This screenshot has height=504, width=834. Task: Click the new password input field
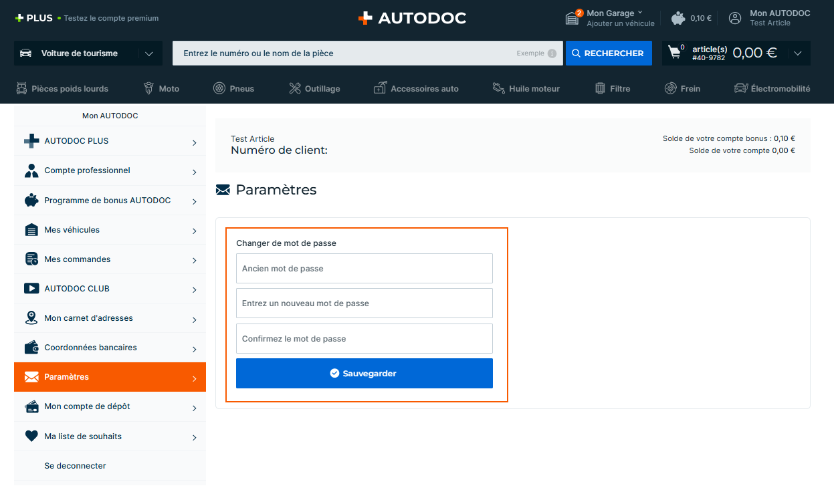364,303
